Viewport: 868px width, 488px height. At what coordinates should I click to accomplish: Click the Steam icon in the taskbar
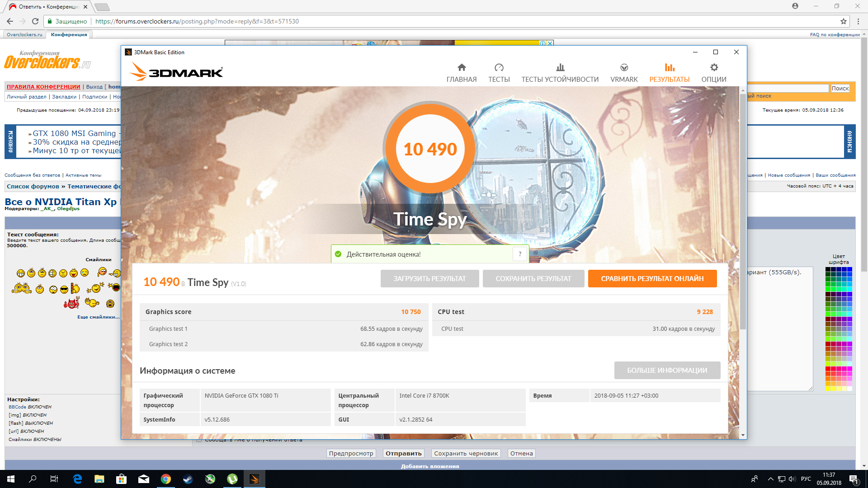(x=188, y=479)
